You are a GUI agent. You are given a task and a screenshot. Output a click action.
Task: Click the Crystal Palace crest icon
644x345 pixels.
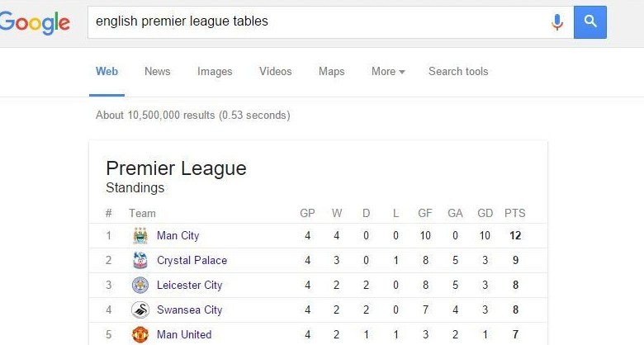140,260
